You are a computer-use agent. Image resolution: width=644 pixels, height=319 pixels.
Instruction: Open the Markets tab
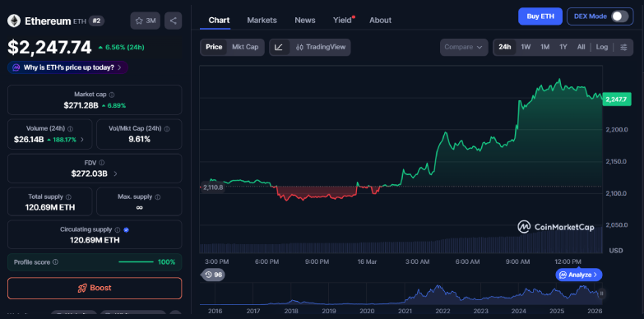(262, 20)
